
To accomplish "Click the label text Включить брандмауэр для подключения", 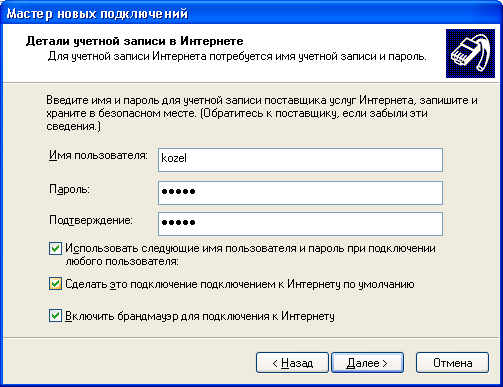I will [x=200, y=316].
